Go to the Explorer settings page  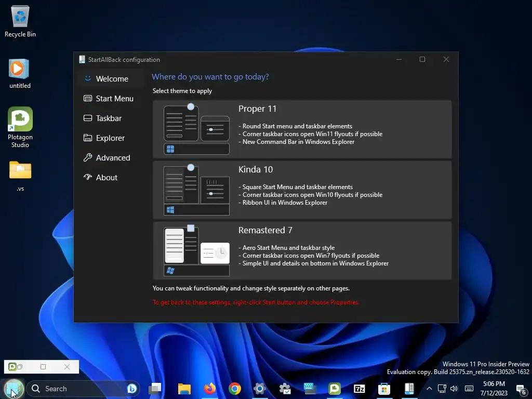(111, 138)
